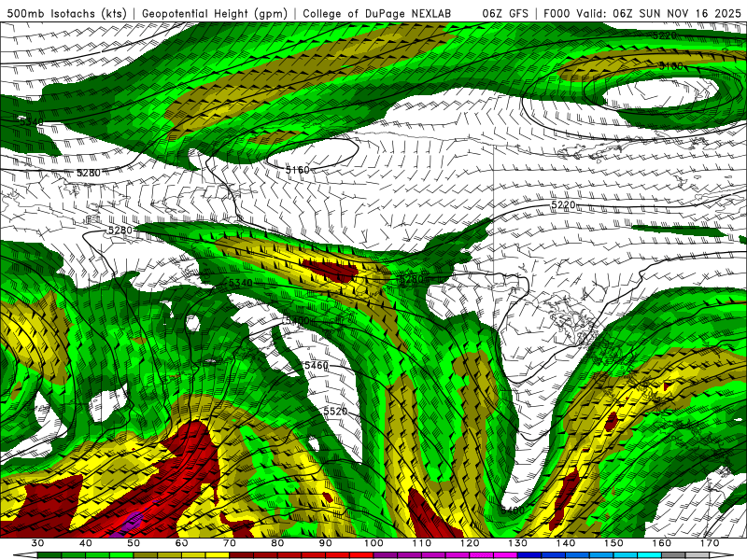Image resolution: width=747 pixels, height=560 pixels.
Task: Click the 160 value on the color scale
Action: pyautogui.click(x=662, y=543)
